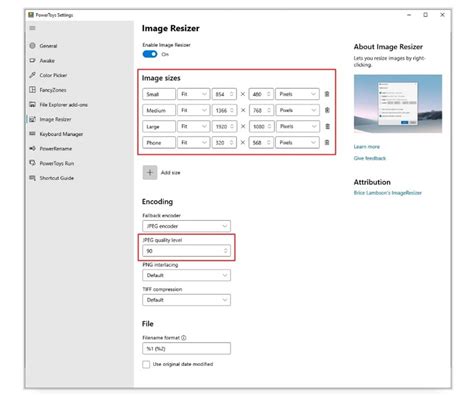474x396 pixels.
Task: Go to General settings page
Action: (48, 46)
